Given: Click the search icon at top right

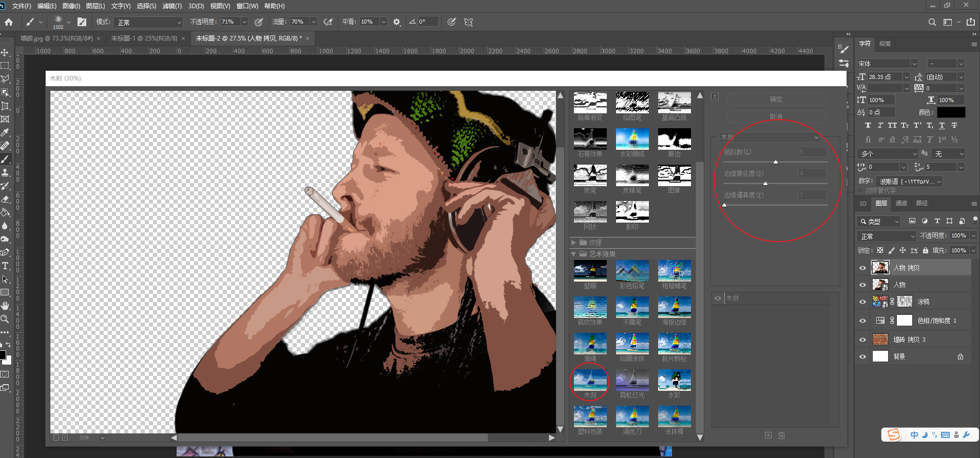Looking at the screenshot, I should (932, 22).
